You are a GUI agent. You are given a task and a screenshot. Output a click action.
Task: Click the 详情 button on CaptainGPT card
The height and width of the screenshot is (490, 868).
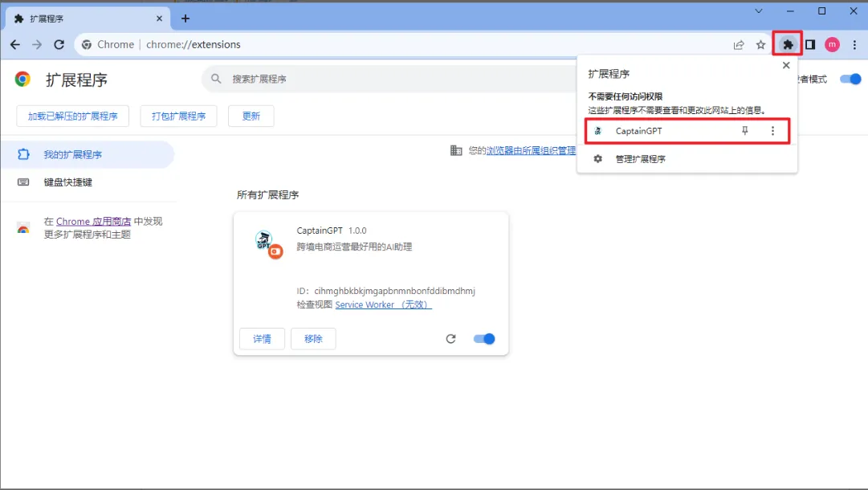(x=262, y=339)
